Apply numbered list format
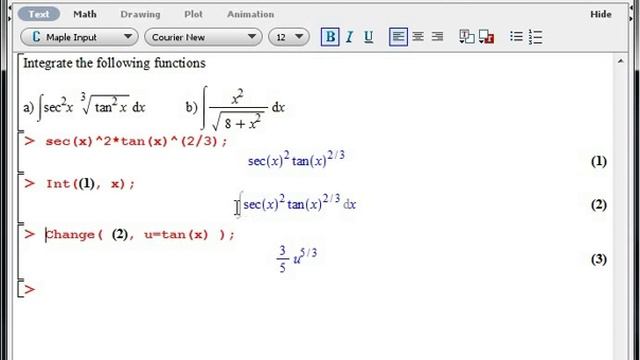 coord(535,37)
